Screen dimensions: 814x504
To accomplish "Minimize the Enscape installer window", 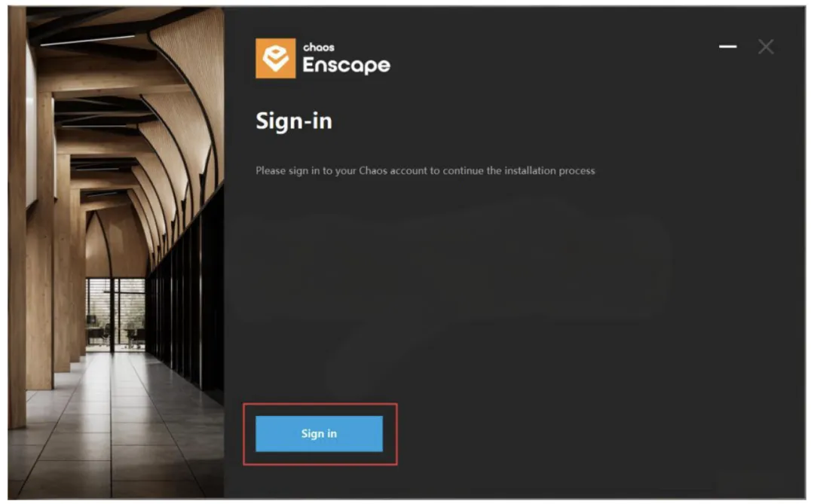I will point(728,47).
